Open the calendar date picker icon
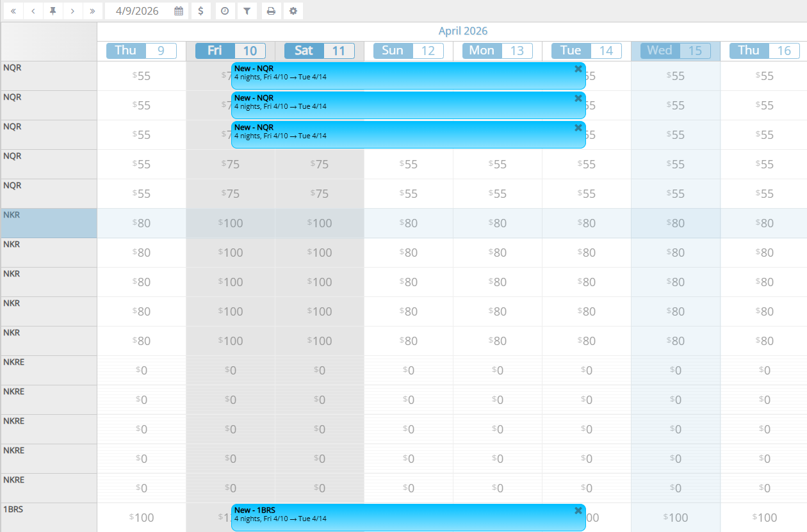Image resolution: width=807 pixels, height=532 pixels. [179, 11]
